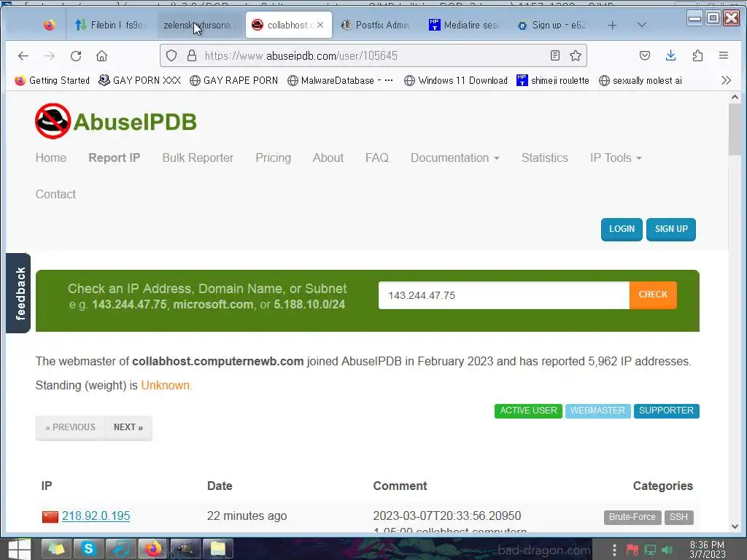
Task: Open the Report IP nav link
Action: click(115, 157)
